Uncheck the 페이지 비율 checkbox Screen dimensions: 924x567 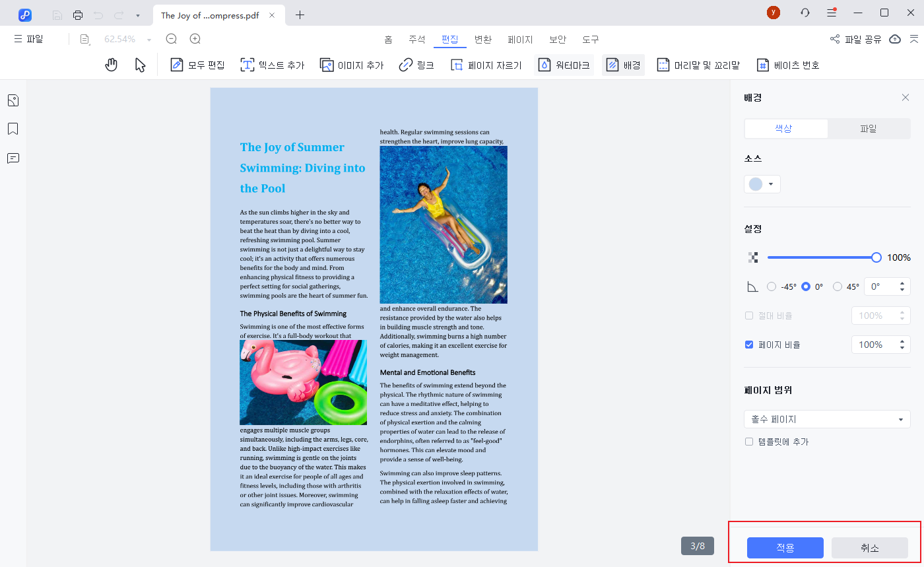[749, 345]
